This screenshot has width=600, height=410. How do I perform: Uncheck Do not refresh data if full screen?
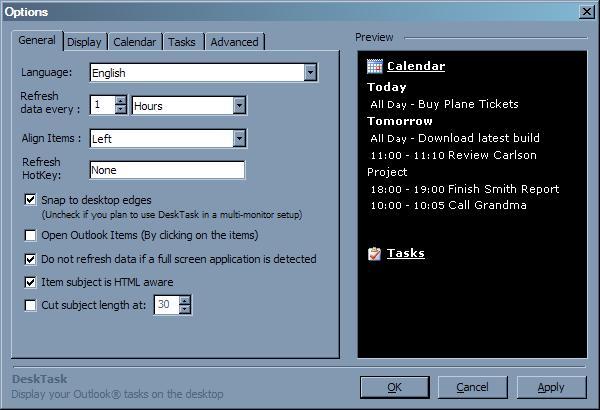click(30, 259)
